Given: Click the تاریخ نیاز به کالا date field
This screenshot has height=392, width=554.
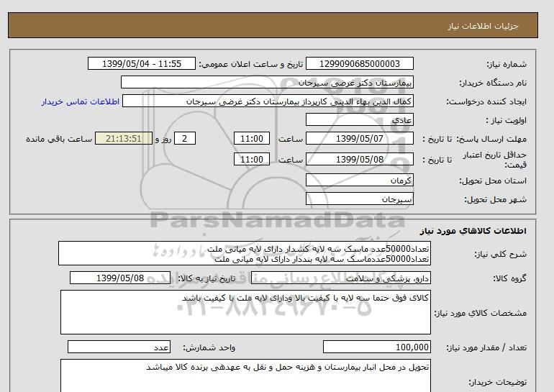Looking at the screenshot, I should [120, 278].
